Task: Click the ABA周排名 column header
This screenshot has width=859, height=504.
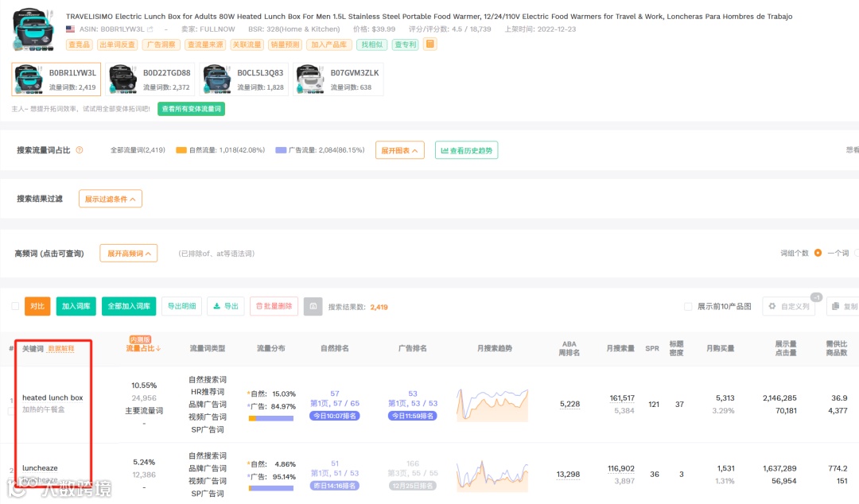Action: tap(569, 348)
